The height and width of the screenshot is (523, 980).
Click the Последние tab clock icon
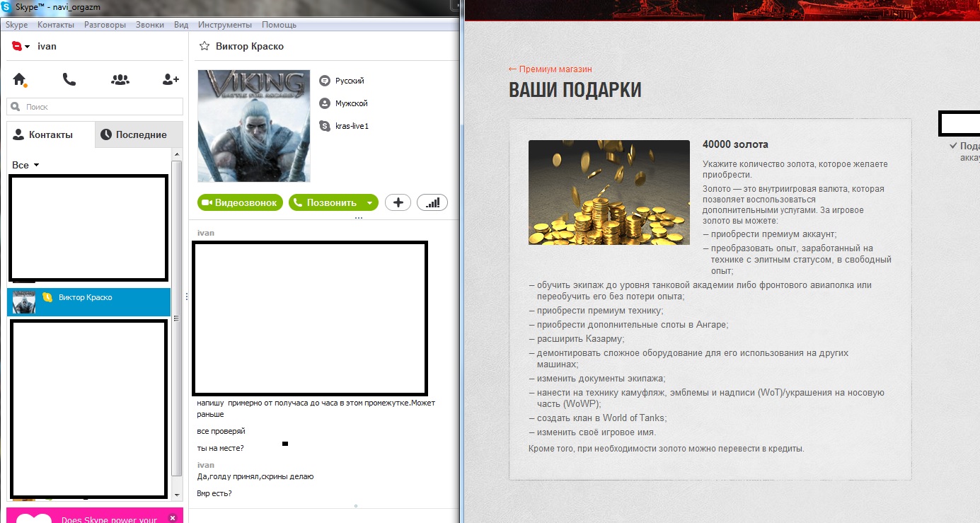coord(106,134)
